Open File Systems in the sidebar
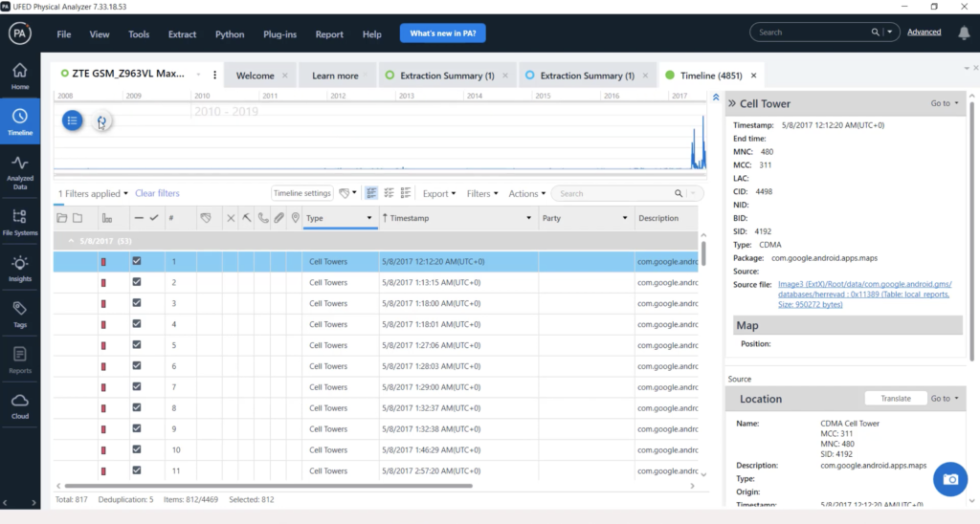The image size is (980, 524). coord(20,222)
